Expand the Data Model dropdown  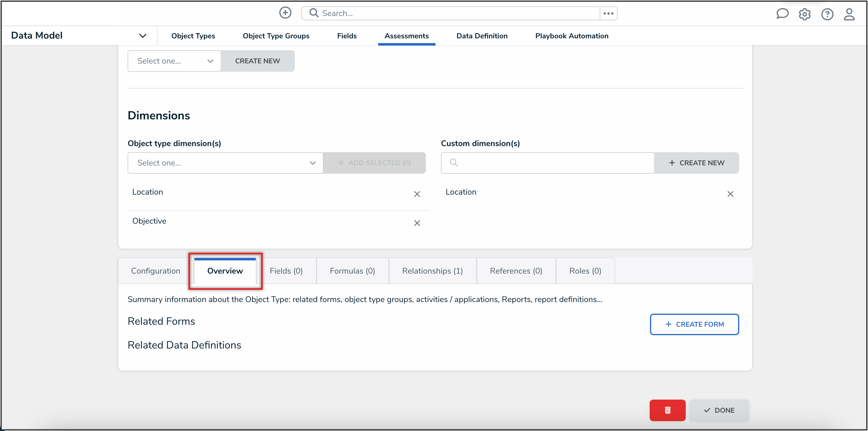(142, 36)
